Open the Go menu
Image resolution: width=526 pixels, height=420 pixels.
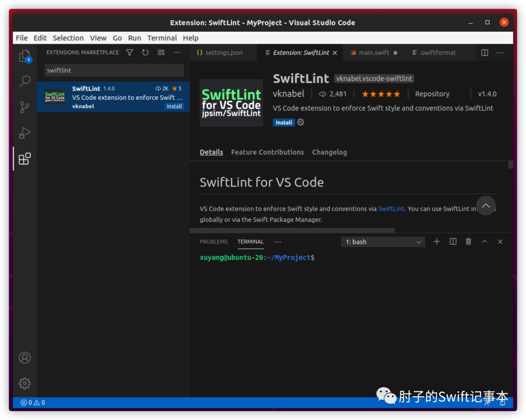coord(117,38)
